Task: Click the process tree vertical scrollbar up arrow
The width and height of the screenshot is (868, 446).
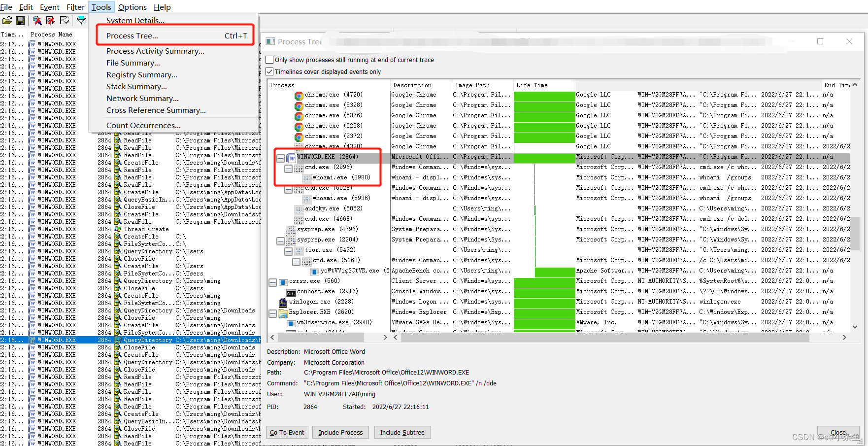Action: [855, 85]
